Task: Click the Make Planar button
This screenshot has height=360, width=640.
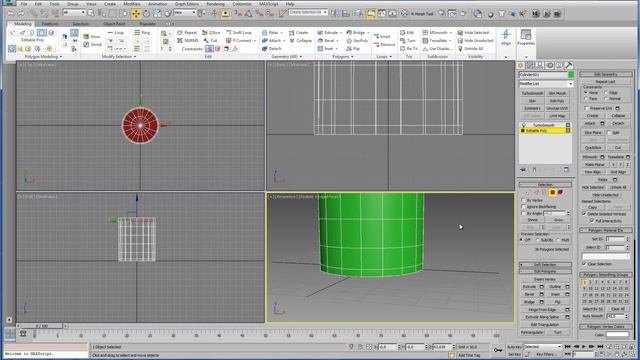Action: [595, 164]
